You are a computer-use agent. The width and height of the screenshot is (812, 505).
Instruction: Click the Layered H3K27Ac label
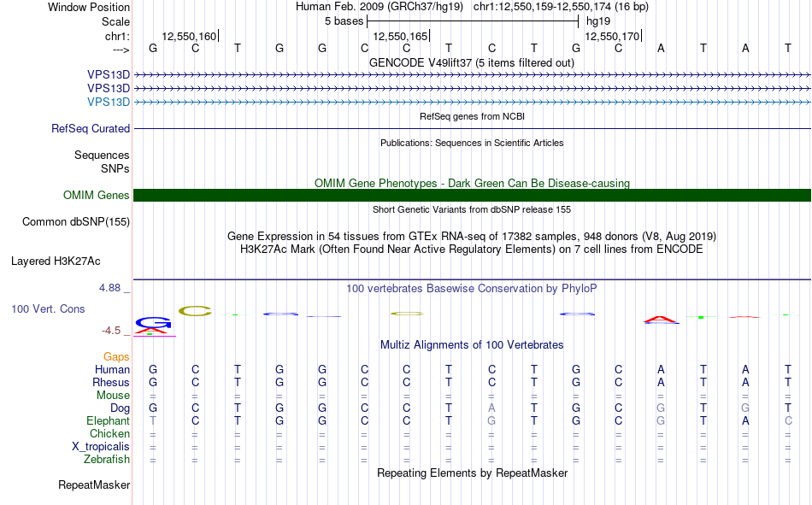click(x=56, y=261)
